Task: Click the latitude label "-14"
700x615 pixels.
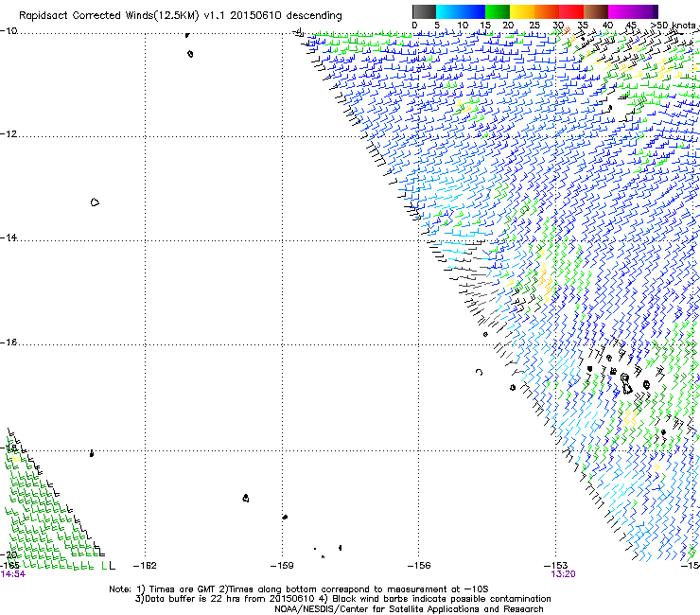Action: (x=9, y=237)
